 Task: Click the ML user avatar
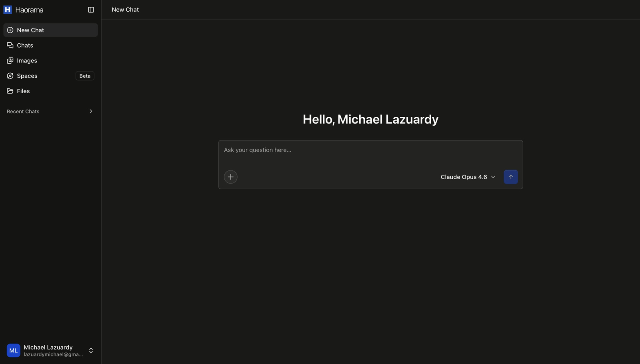point(14,350)
